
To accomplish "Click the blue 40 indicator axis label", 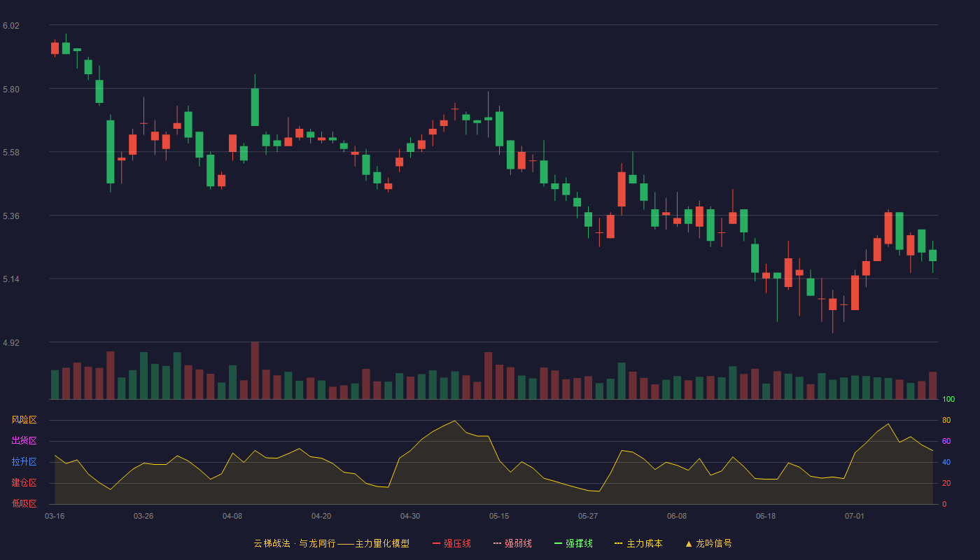I will (946, 462).
